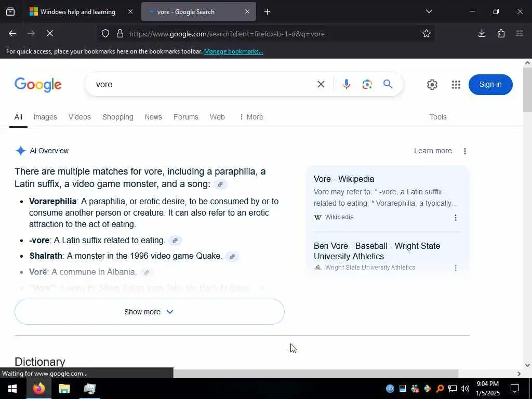Open options for Vore - Wikipedia card
This screenshot has width=532, height=399.
tap(455, 218)
